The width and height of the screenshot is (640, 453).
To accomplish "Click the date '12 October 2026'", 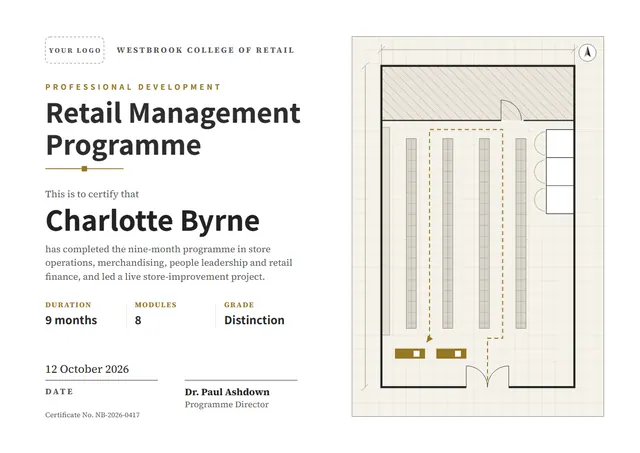I will coord(87,369).
